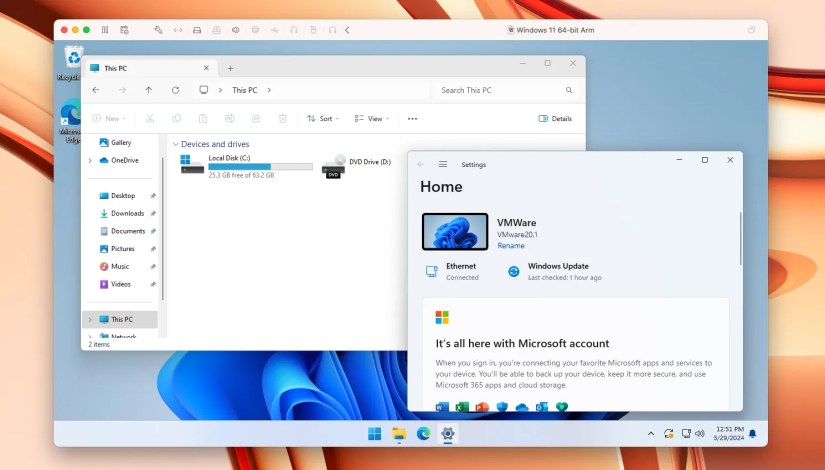Click the Paste icon in File Explorer toolbar
The height and width of the screenshot is (470, 825).
tap(203, 118)
